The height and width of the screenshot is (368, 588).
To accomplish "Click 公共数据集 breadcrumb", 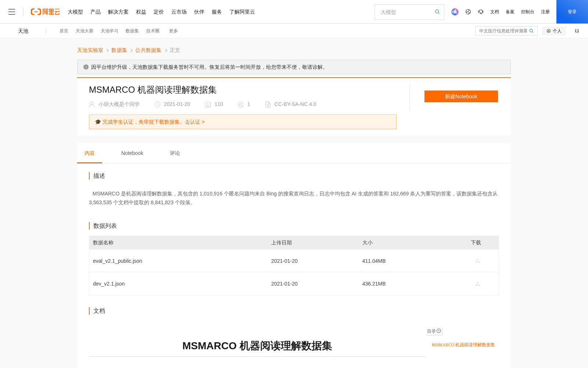I will click(x=148, y=50).
